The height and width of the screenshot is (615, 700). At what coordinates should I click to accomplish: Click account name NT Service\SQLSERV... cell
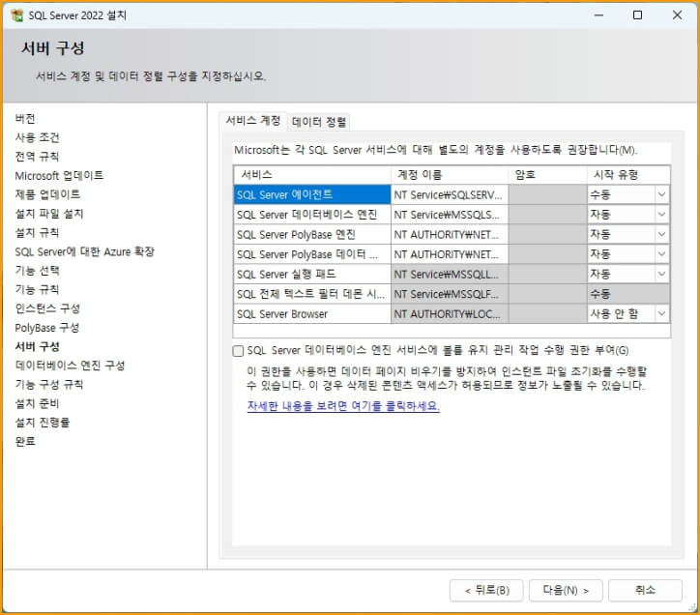[x=450, y=194]
